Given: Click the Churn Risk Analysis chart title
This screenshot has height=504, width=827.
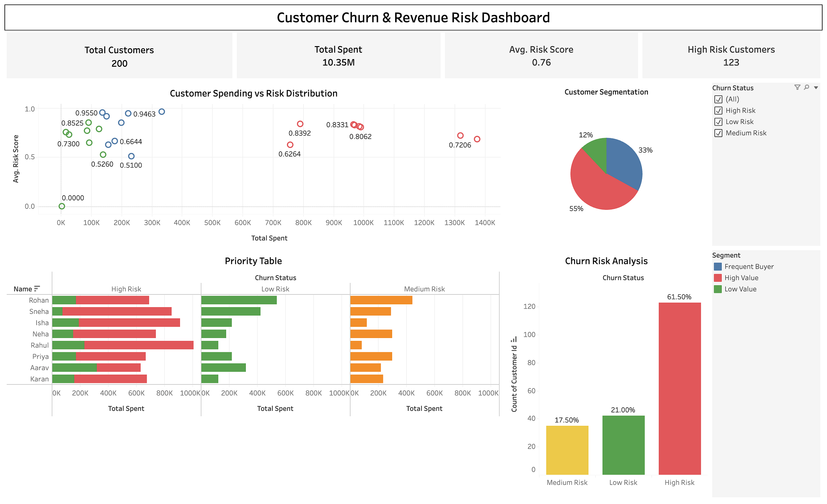Looking at the screenshot, I should 606,261.
